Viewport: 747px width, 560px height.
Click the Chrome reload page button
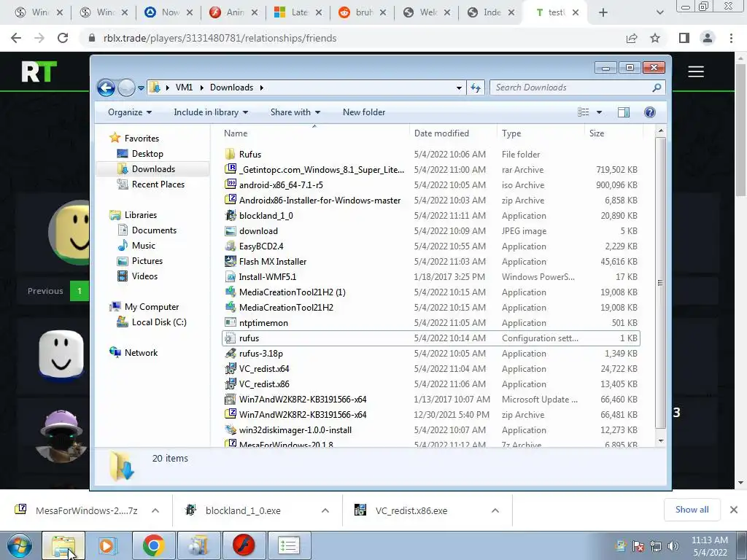point(63,38)
